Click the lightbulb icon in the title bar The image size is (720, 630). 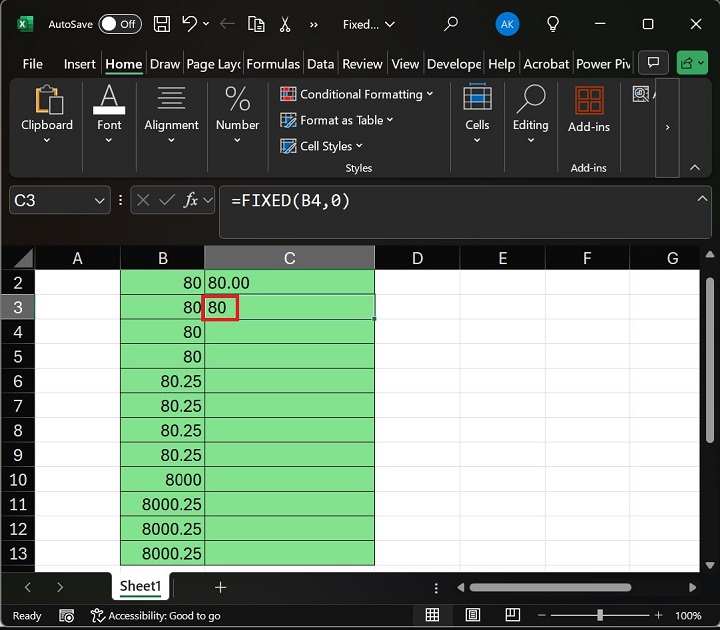553,24
